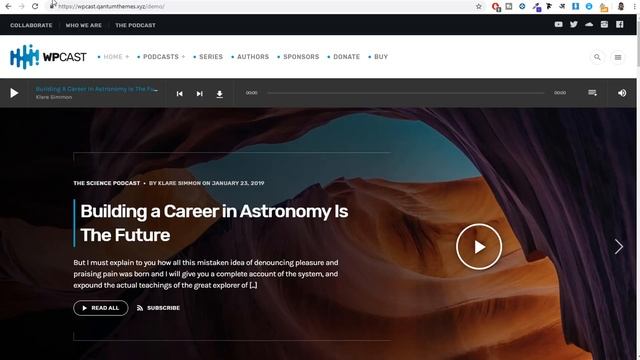Open The Podcast link in the top bar
This screenshot has height=360, width=640.
(x=135, y=25)
